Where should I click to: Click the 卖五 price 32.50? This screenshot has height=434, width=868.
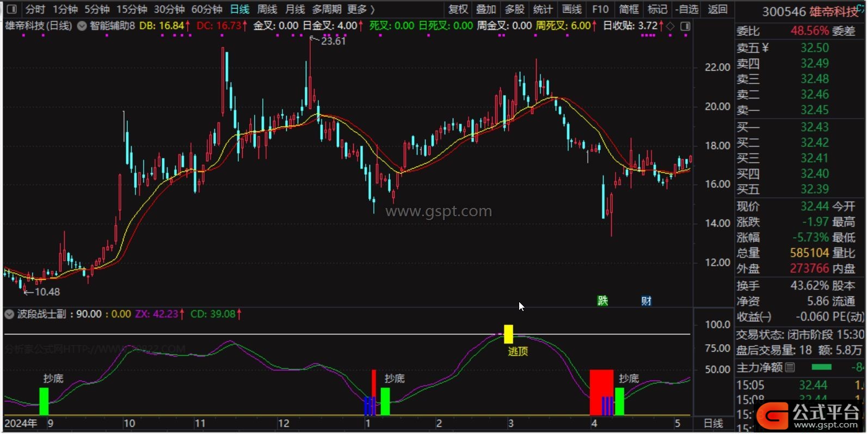(815, 48)
